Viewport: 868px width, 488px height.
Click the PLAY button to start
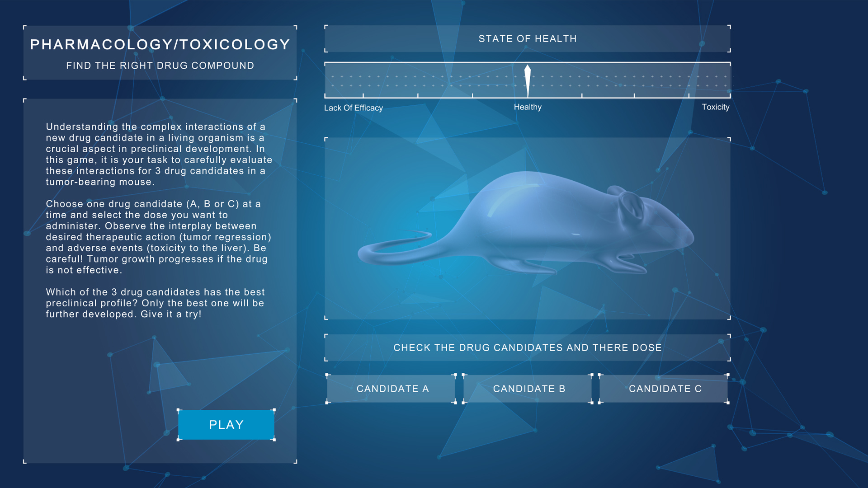[226, 426]
